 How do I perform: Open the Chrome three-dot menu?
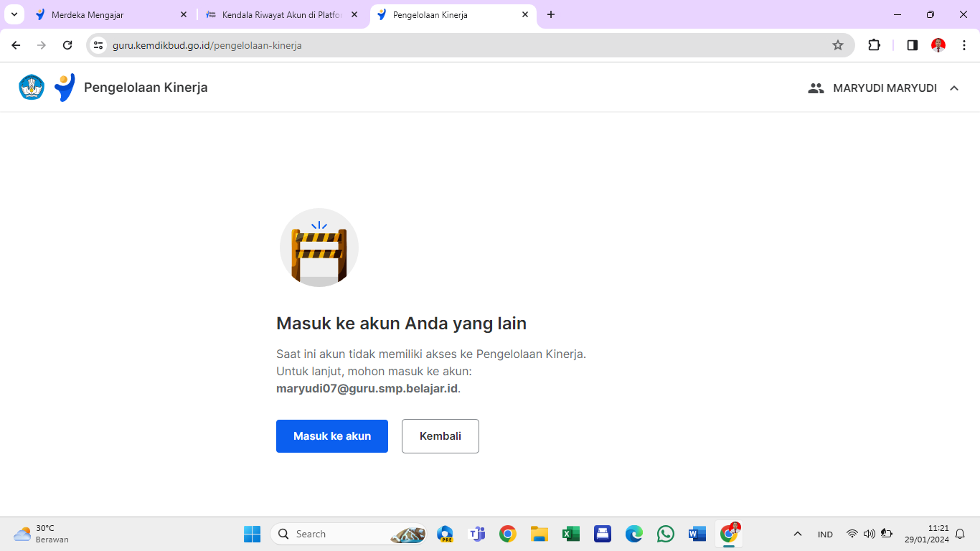[964, 45]
